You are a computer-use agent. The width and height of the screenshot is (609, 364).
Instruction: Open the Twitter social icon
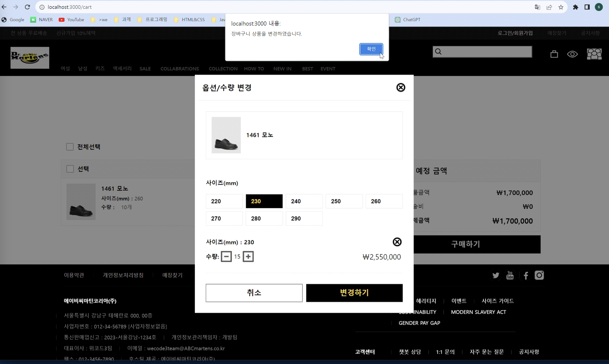click(495, 275)
